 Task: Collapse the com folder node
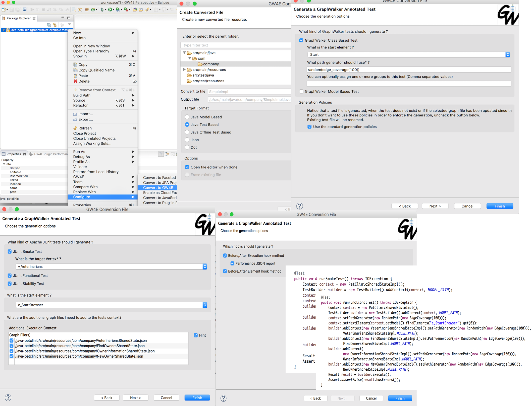tap(190, 58)
